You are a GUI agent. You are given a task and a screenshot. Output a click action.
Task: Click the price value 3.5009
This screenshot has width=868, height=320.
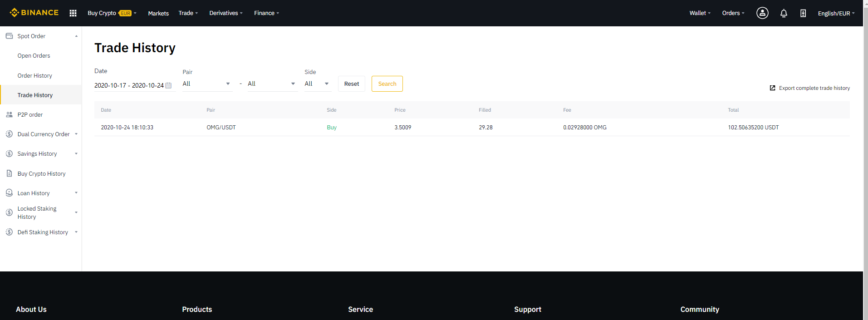(403, 128)
